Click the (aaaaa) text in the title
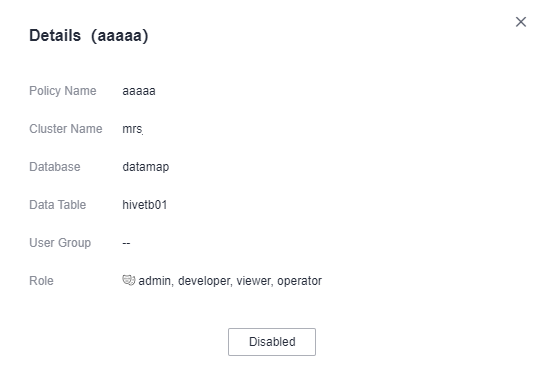 (120, 36)
